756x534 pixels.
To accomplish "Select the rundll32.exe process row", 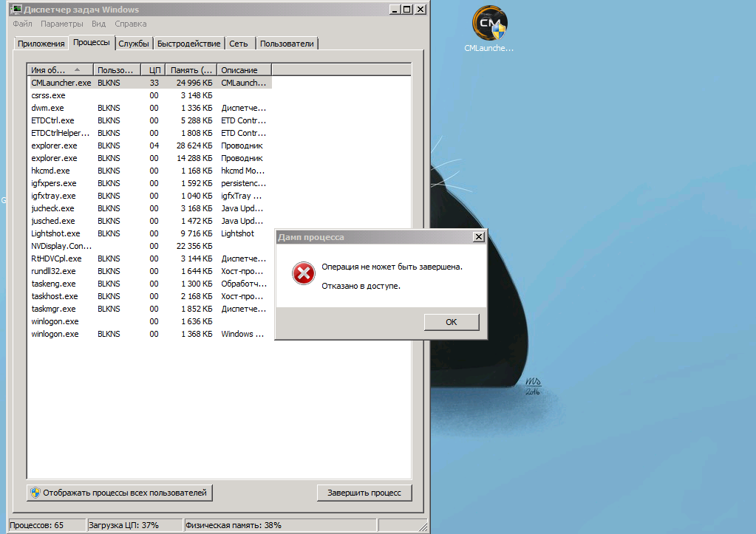I will click(x=150, y=271).
